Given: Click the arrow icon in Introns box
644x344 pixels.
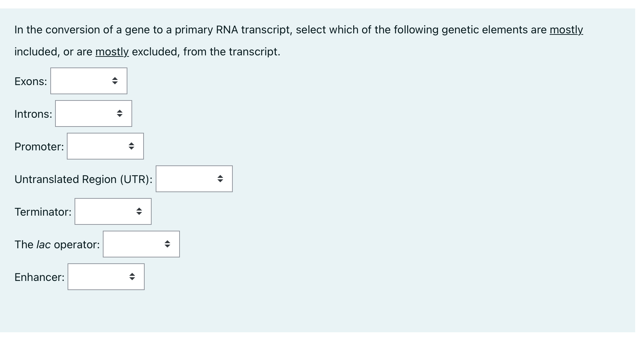Looking at the screenshot, I should (x=120, y=113).
